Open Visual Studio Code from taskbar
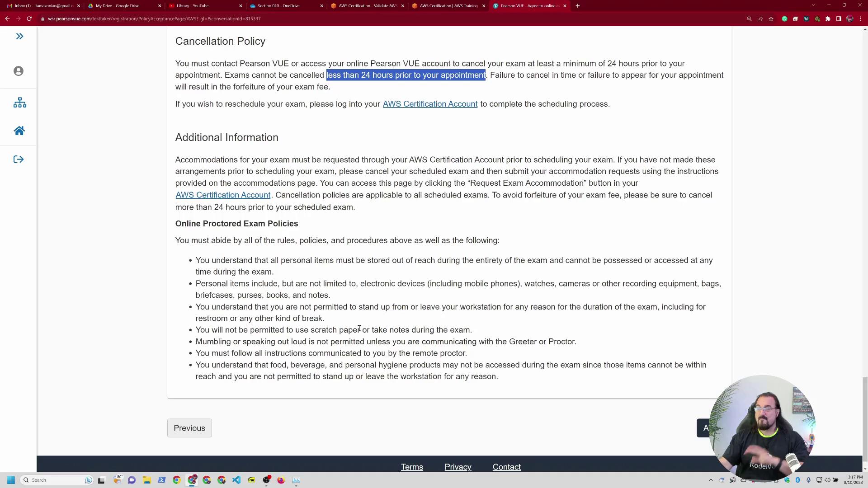 click(x=236, y=480)
